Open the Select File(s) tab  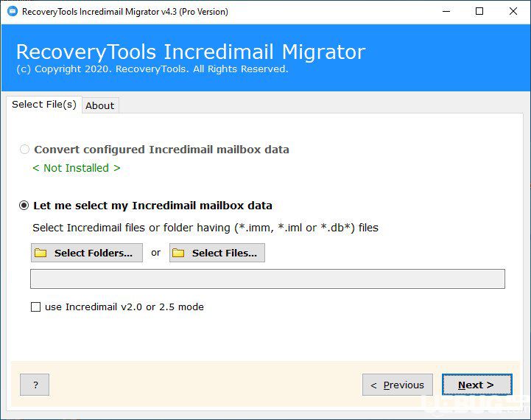pyautogui.click(x=44, y=105)
